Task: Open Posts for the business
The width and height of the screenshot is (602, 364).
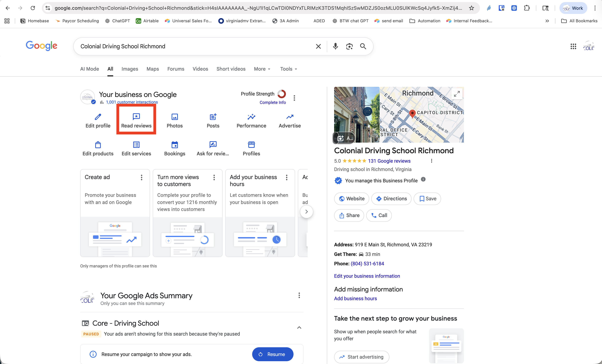Action: (x=213, y=121)
